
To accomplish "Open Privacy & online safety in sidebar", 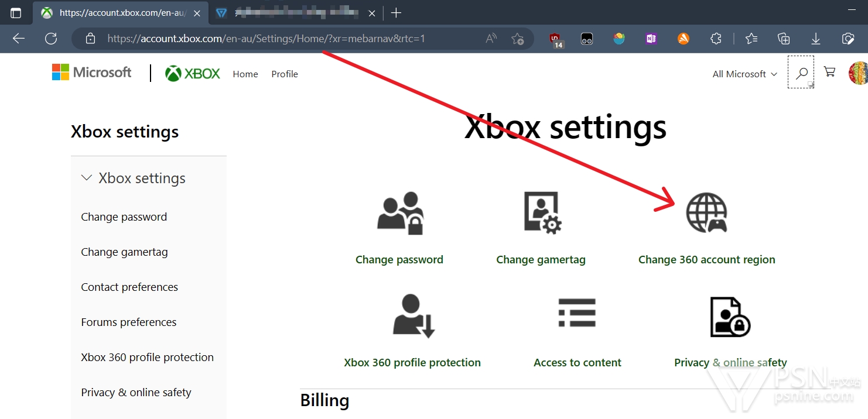I will tap(136, 393).
